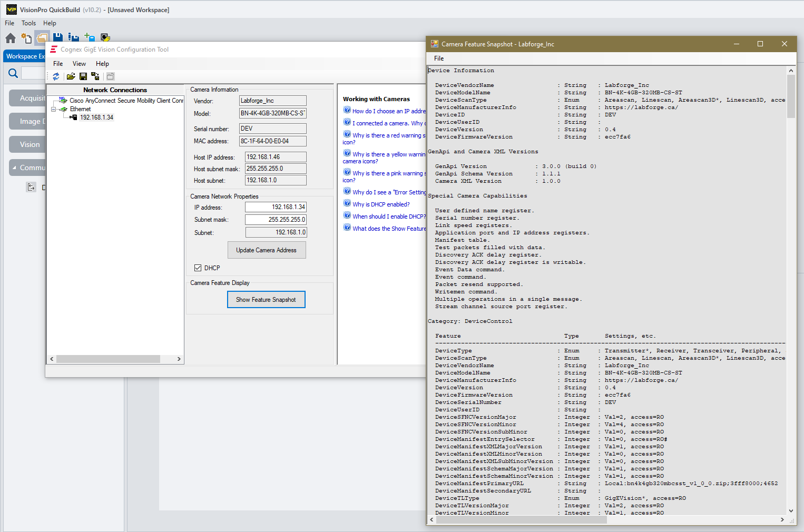Uncheck the DHCP checkbox
This screenshot has height=532, width=804.
[x=198, y=268]
